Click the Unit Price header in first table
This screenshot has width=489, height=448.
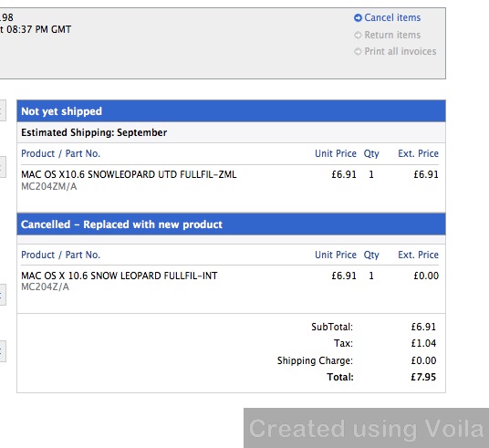pyautogui.click(x=336, y=153)
